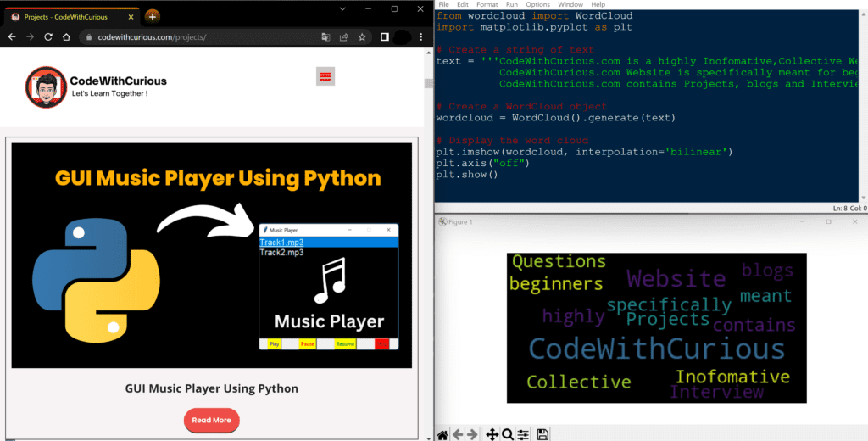Go to previous view in figure toolbar

click(458, 434)
